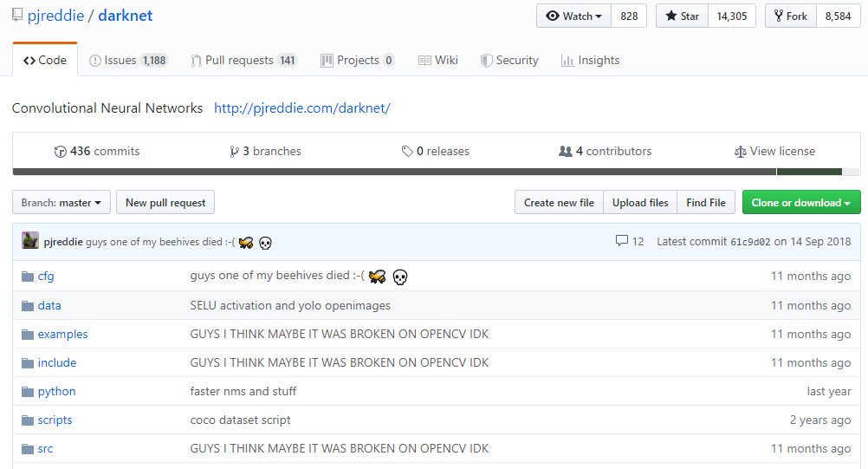Click the cfg folder icon
The height and width of the screenshot is (469, 868).
[x=28, y=277]
